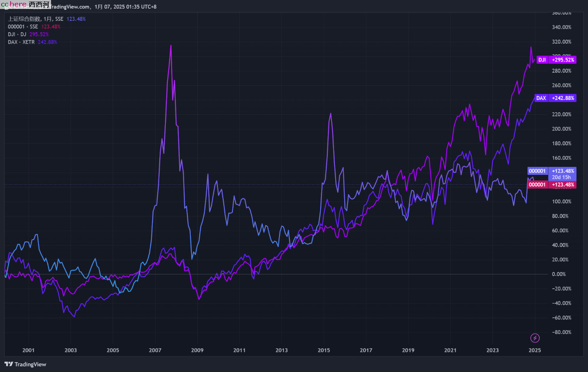
Task: Click the 20.00% price axis label
Action: pos(560,260)
